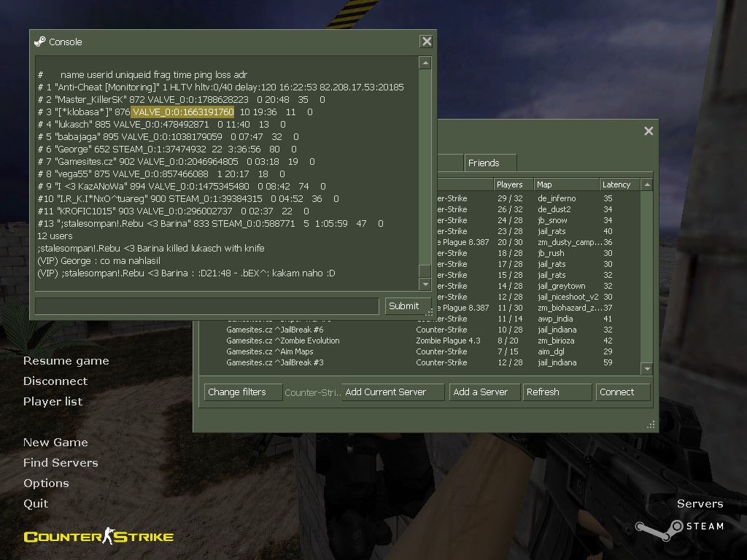Sort servers by Players column

click(513, 184)
